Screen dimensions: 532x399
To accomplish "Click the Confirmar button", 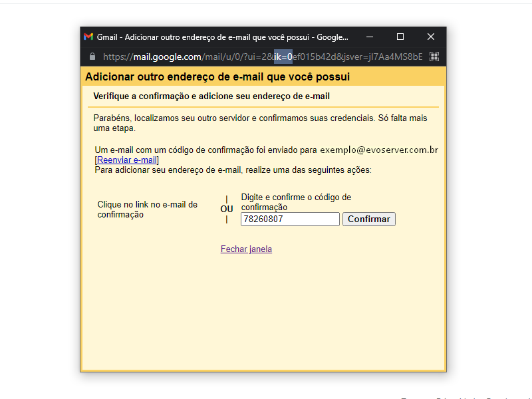I will (x=369, y=219).
